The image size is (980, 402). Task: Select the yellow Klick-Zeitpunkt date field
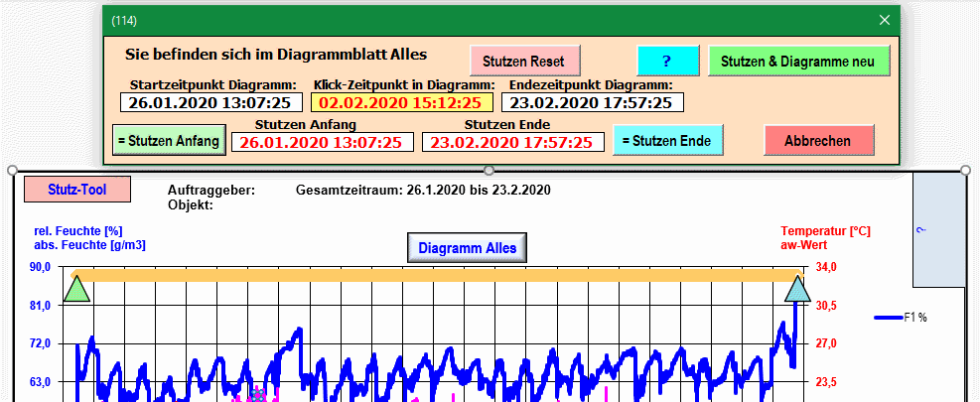(x=400, y=102)
